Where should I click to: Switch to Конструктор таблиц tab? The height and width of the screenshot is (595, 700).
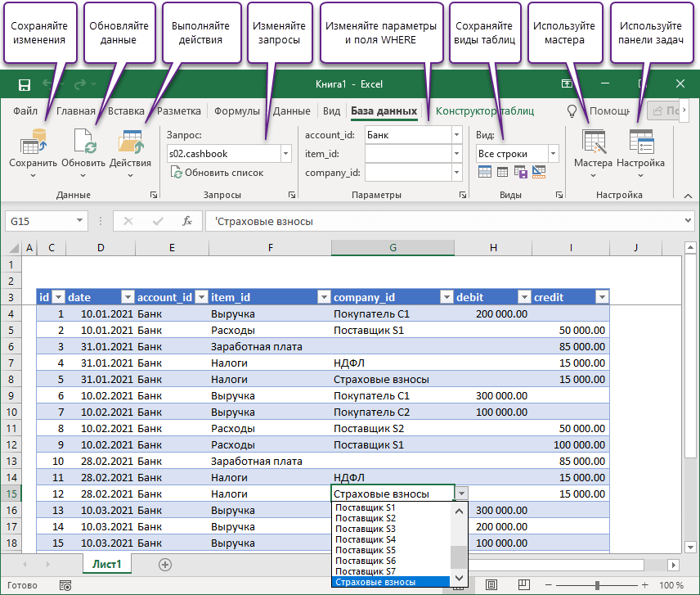tap(484, 111)
